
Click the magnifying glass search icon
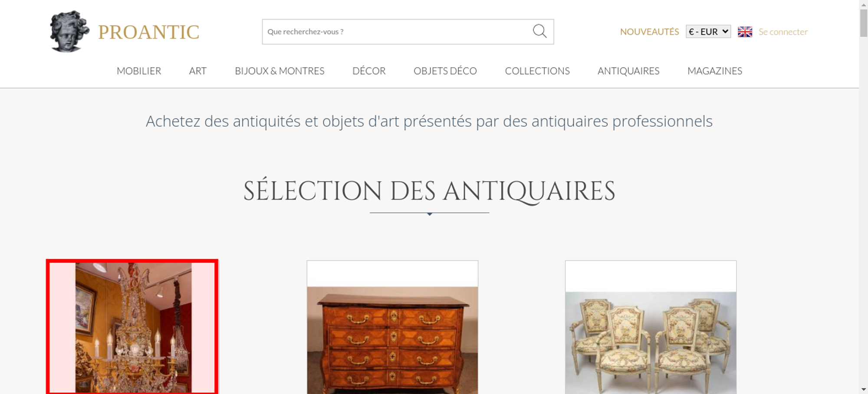539,31
